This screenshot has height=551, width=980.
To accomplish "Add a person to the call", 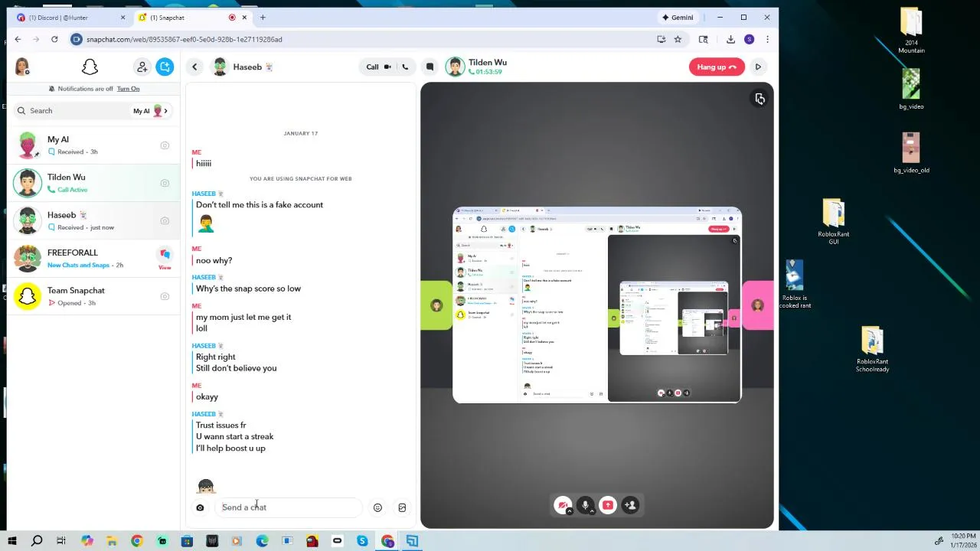I will [x=630, y=505].
